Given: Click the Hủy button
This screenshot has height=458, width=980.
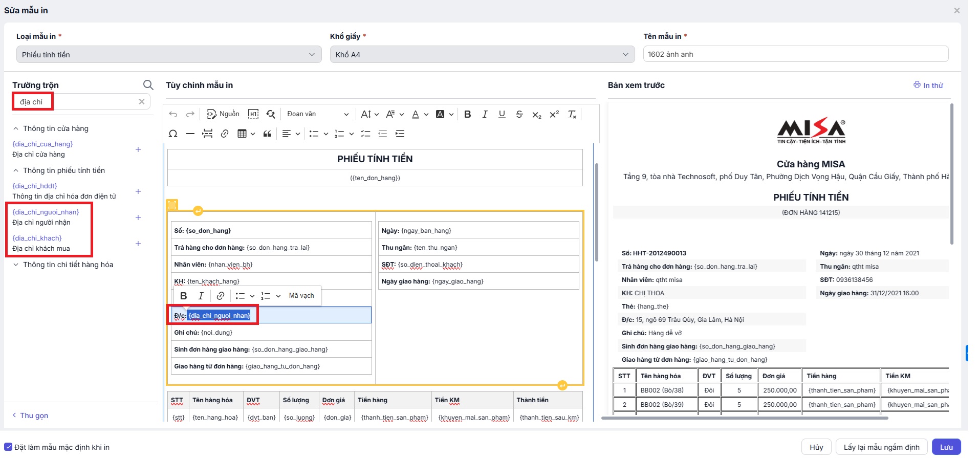Looking at the screenshot, I should pos(816,447).
